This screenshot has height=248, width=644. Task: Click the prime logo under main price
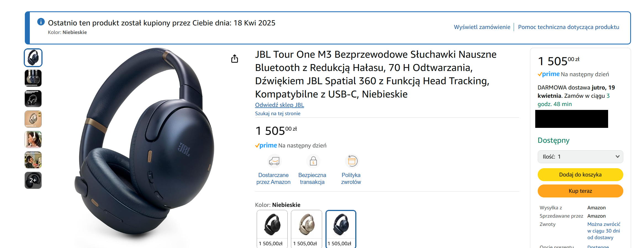tap(266, 146)
